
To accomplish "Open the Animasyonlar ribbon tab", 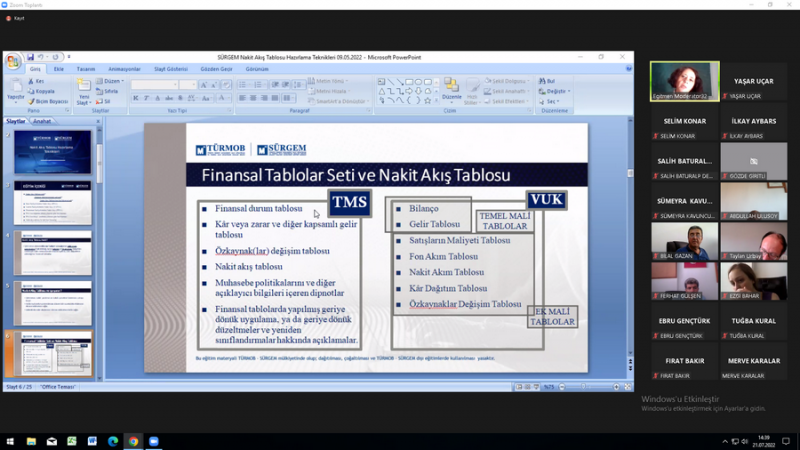I will point(124,69).
